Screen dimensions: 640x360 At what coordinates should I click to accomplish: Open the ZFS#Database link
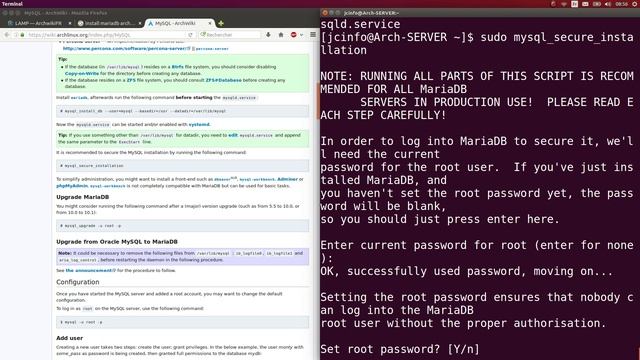[223, 80]
